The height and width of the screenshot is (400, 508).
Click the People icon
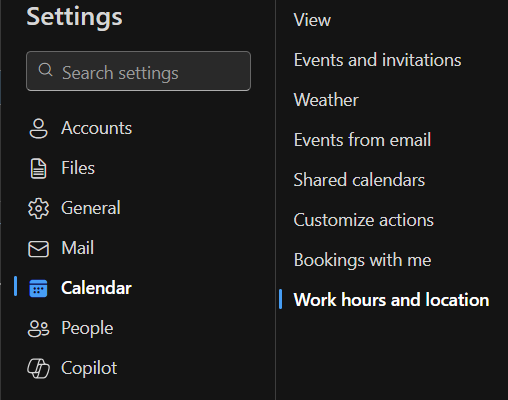pos(38,329)
